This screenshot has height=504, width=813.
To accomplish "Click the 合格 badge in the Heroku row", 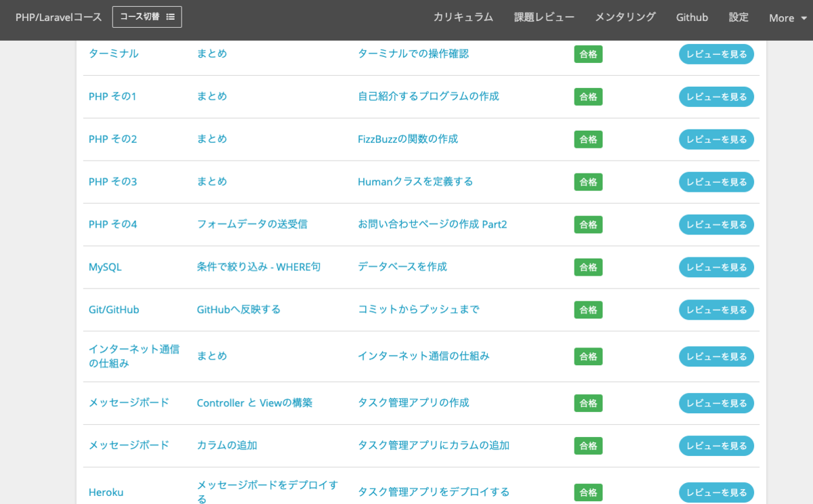I will coord(588,492).
